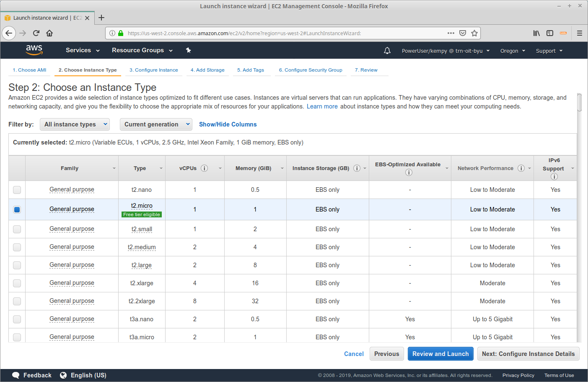Click the page vertical scrollbar thumb
Image resolution: width=588 pixels, height=382 pixels.
pos(580,102)
